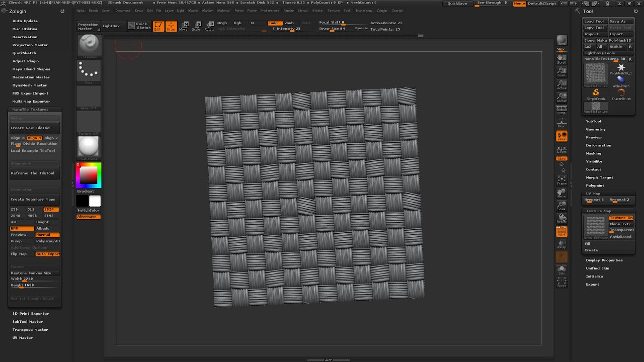Click Reframe The TileTool button
This screenshot has height=362, width=644.
click(35, 173)
